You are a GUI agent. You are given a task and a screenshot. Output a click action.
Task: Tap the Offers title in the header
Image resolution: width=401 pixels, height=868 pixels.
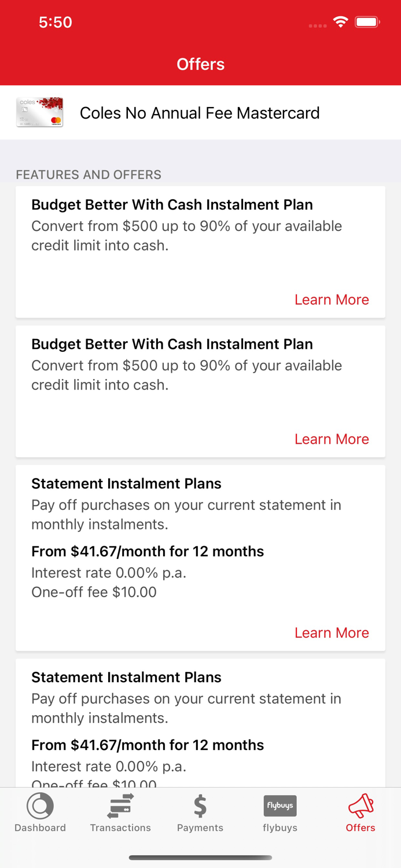tap(200, 64)
